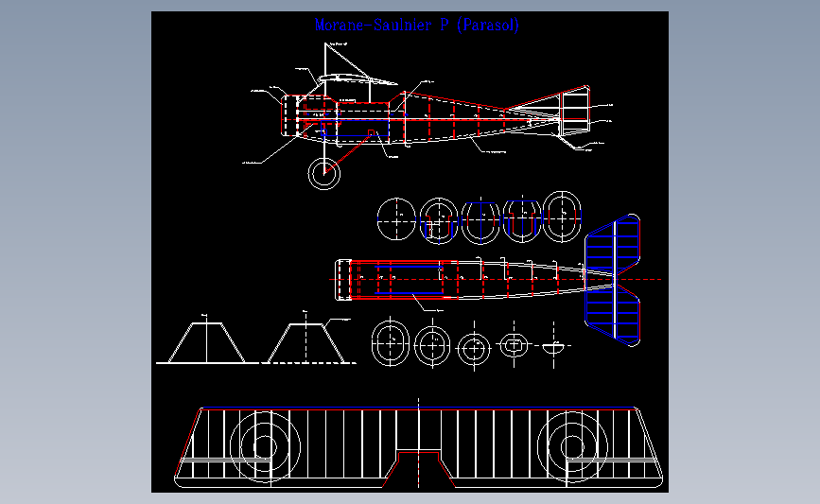Select the parasol wing profile above the fuselage

[x=357, y=78]
